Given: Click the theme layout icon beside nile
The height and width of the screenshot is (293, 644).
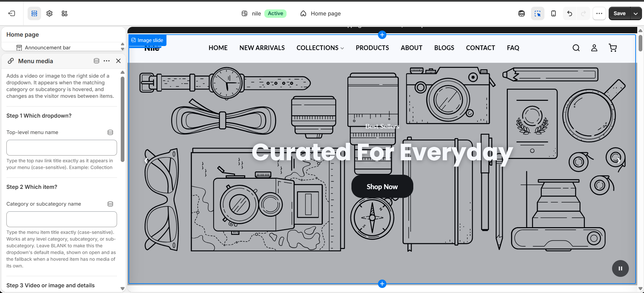Looking at the screenshot, I should (244, 13).
